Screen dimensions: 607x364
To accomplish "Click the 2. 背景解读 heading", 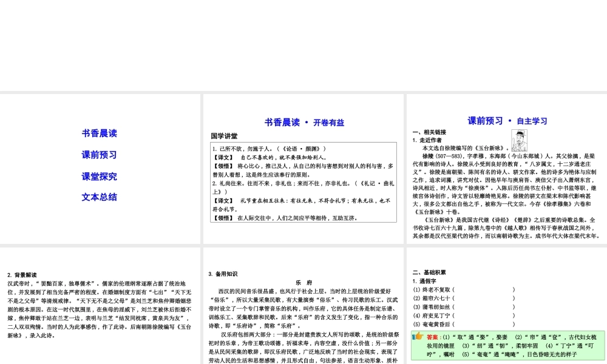I will click(22, 275).
